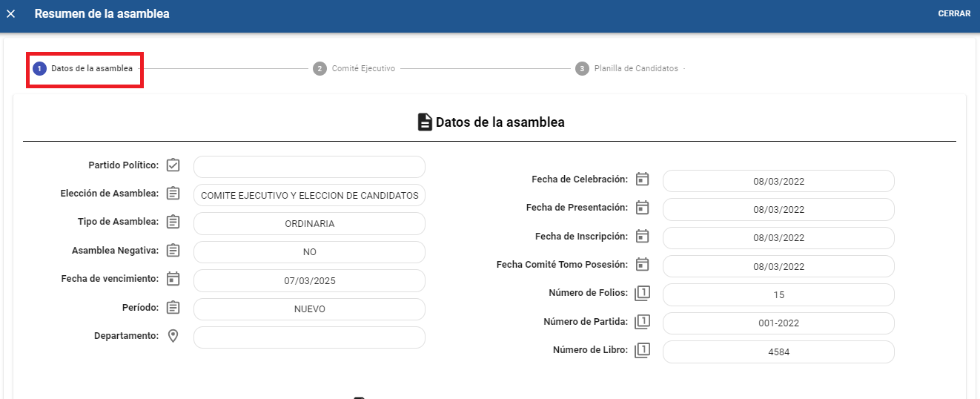Select step 1 Datos de la asamblea
The width and height of the screenshot is (980, 399).
pyautogui.click(x=85, y=68)
